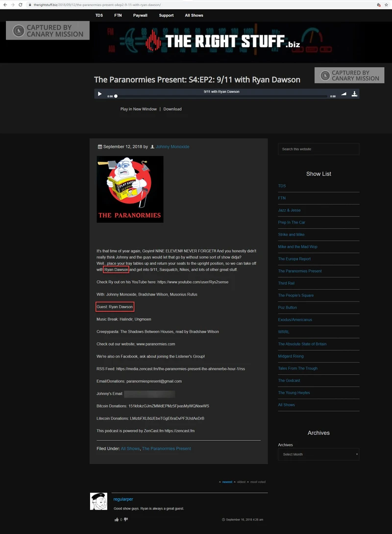This screenshot has height=534, width=392.
Task: Click the browser forward arrow
Action: (13, 5)
